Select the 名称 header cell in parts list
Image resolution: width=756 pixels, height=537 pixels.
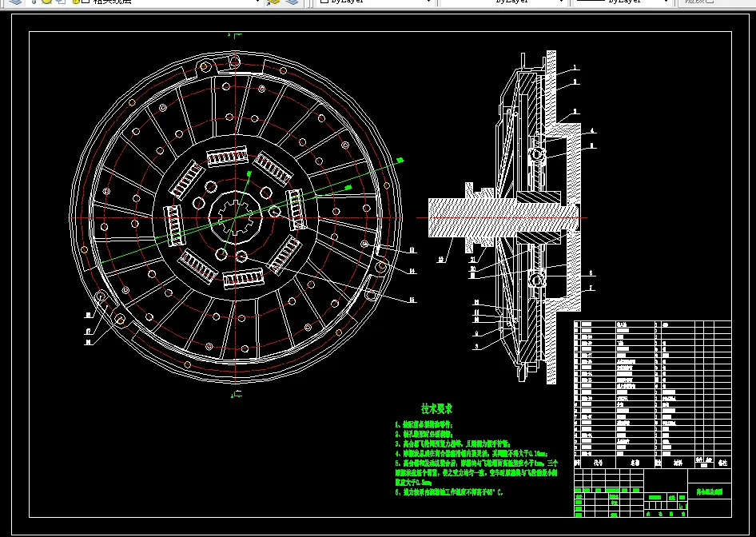[635, 462]
